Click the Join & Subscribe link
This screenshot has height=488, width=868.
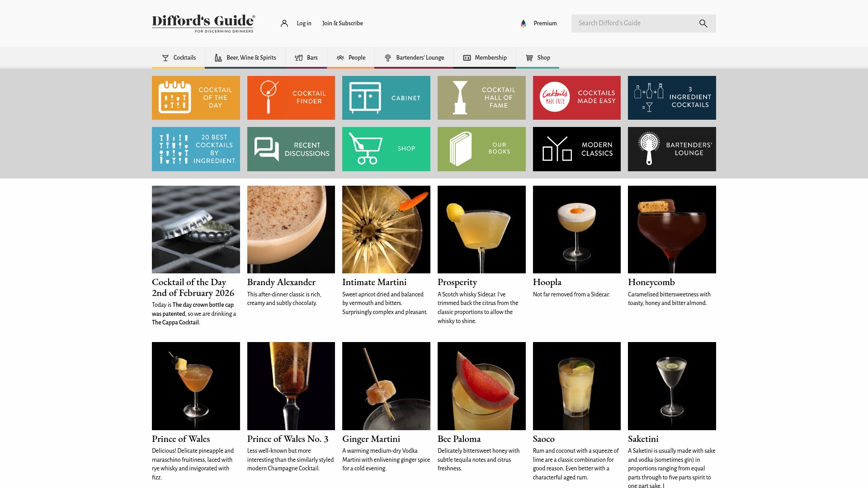[342, 23]
